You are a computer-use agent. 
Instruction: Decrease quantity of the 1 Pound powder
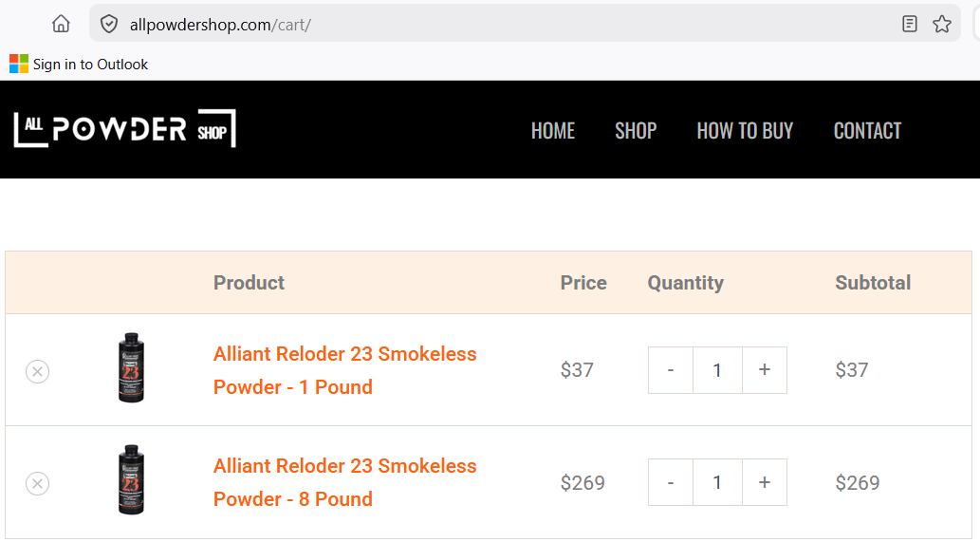click(x=671, y=370)
